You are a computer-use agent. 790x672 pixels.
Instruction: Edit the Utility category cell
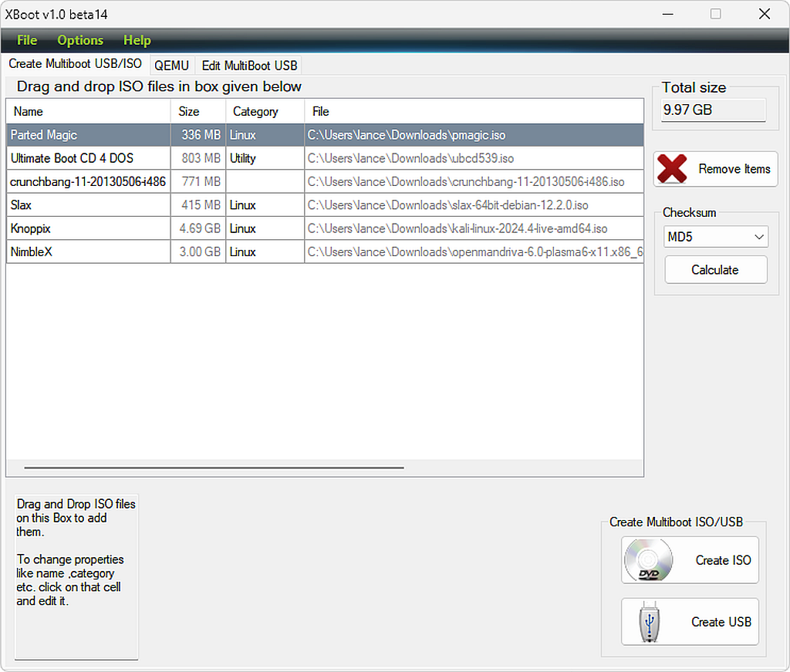(x=265, y=158)
